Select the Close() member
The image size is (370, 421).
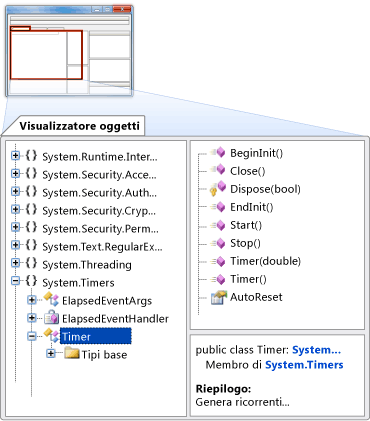click(248, 171)
